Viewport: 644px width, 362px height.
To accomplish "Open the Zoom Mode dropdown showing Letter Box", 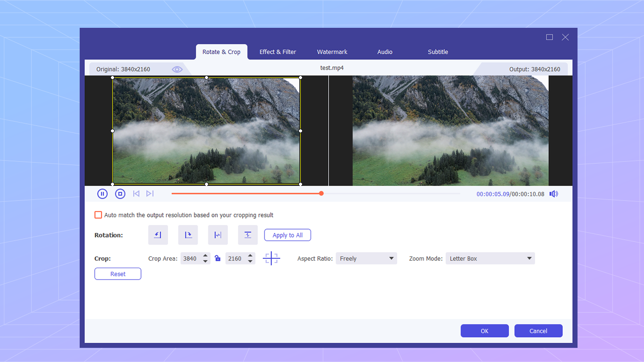I will pyautogui.click(x=490, y=258).
